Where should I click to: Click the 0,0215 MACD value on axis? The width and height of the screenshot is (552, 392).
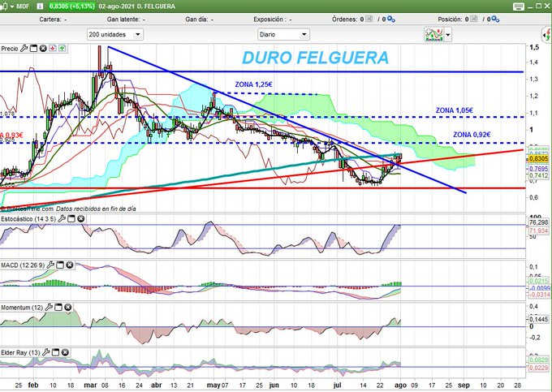539,281
